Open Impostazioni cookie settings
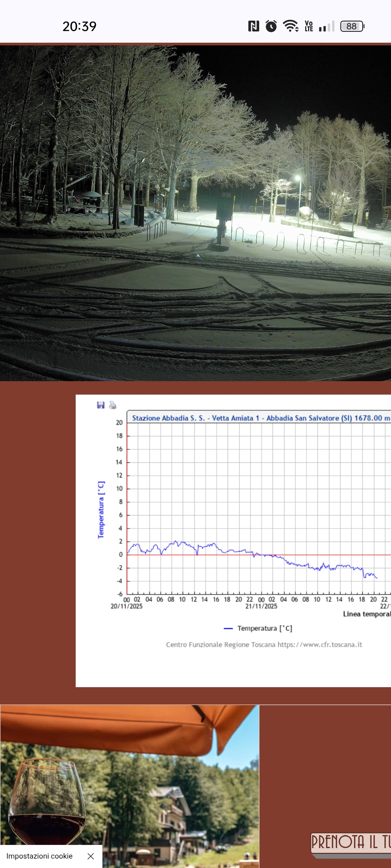This screenshot has height=868, width=391. coord(39,856)
